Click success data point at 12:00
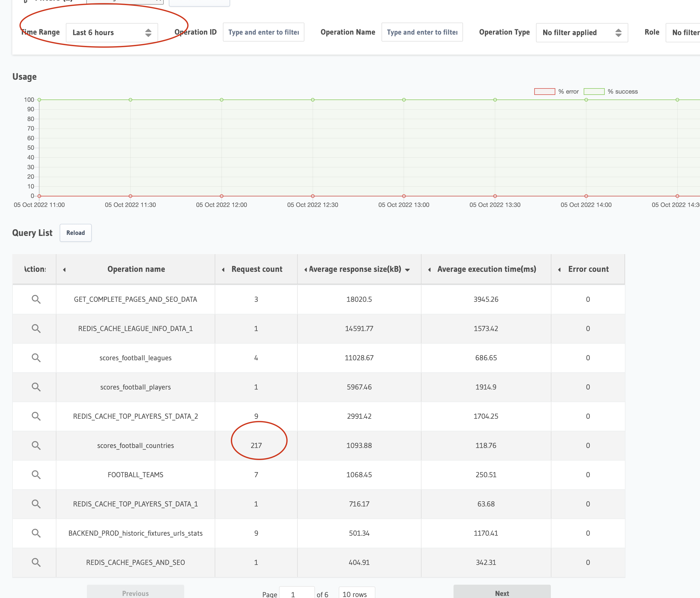Screen dimensions: 700x598 pyautogui.click(x=222, y=100)
